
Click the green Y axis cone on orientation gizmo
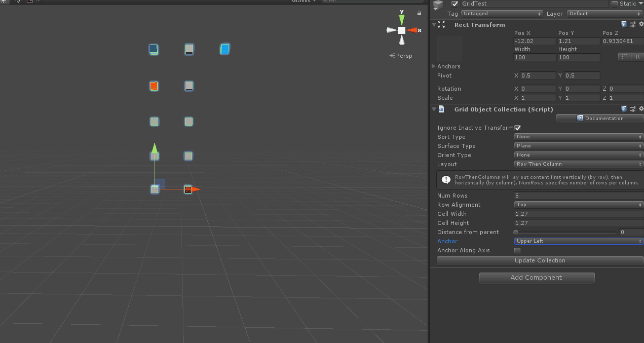402,19
